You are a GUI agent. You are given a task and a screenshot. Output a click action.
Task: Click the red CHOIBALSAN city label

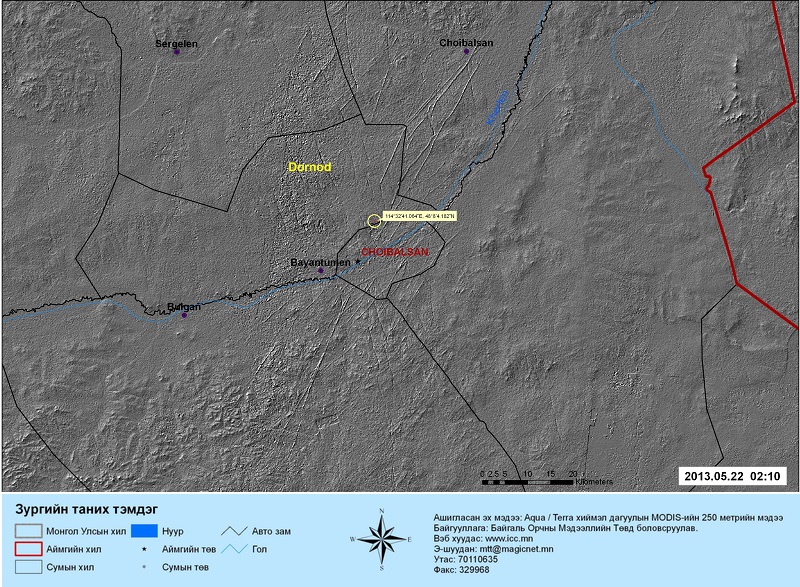click(x=394, y=252)
